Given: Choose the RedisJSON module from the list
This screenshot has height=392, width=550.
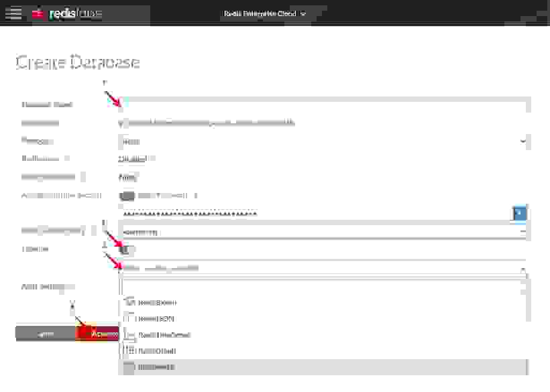Looking at the screenshot, I should (155, 318).
